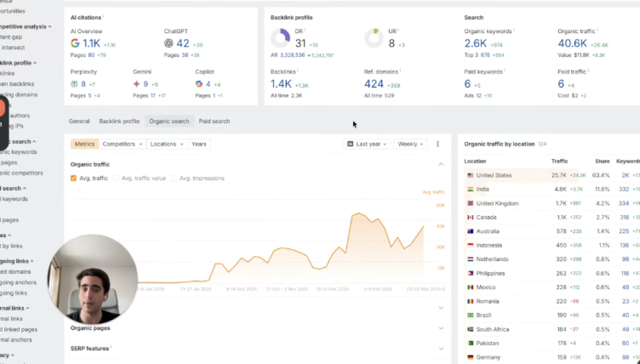Collapse the Organic traffic chart section

[x=440, y=164]
